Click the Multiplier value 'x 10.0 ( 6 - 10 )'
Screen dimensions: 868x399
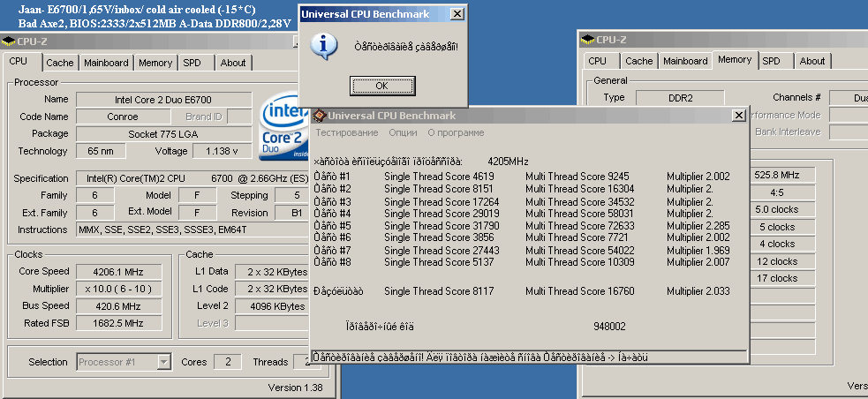coord(119,289)
